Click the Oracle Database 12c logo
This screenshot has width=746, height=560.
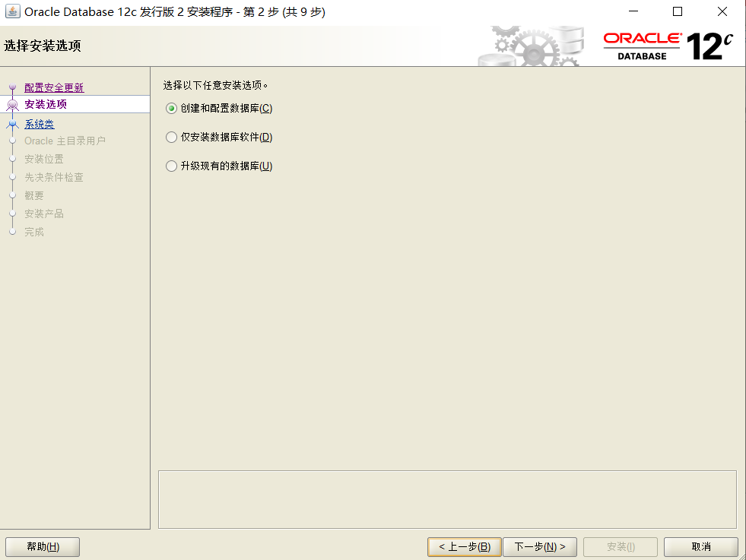click(668, 46)
